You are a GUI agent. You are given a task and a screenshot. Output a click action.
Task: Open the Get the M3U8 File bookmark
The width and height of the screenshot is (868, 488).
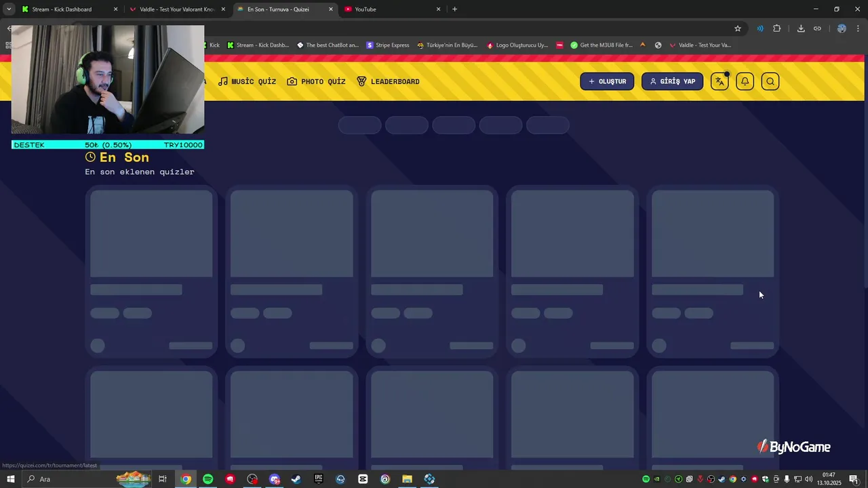click(x=601, y=45)
